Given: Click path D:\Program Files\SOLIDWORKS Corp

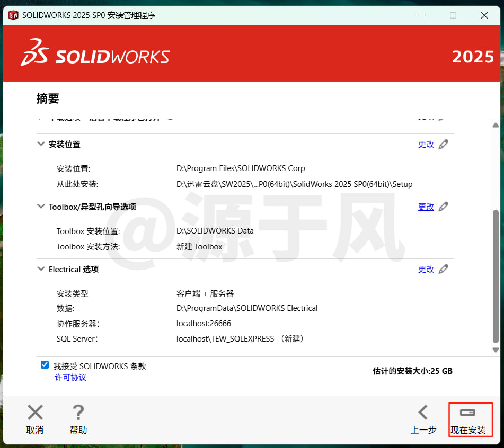Looking at the screenshot, I should [x=241, y=168].
